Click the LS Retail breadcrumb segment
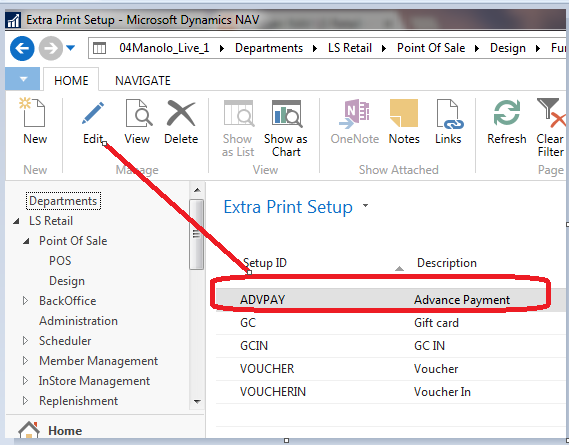This screenshot has height=445, width=569. [x=350, y=48]
